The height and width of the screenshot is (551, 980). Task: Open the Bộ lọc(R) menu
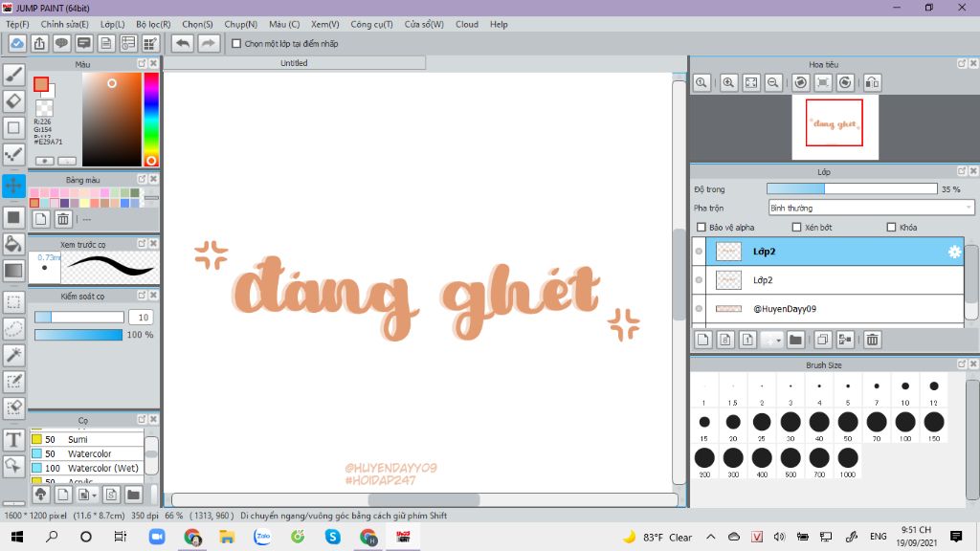click(153, 24)
